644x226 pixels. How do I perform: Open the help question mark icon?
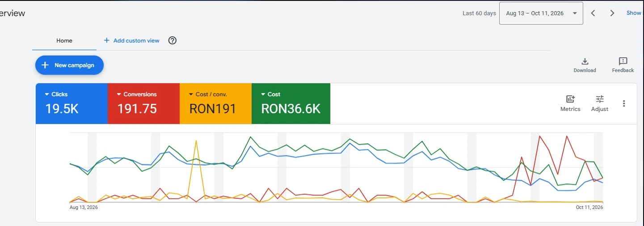click(x=173, y=40)
